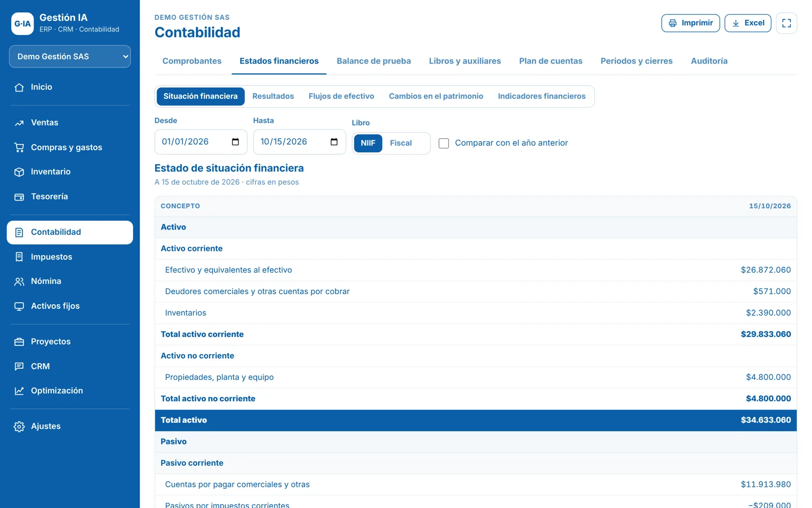Viewport: 812px width, 508px height.
Task: Export the report with the Excel button
Action: coord(748,23)
